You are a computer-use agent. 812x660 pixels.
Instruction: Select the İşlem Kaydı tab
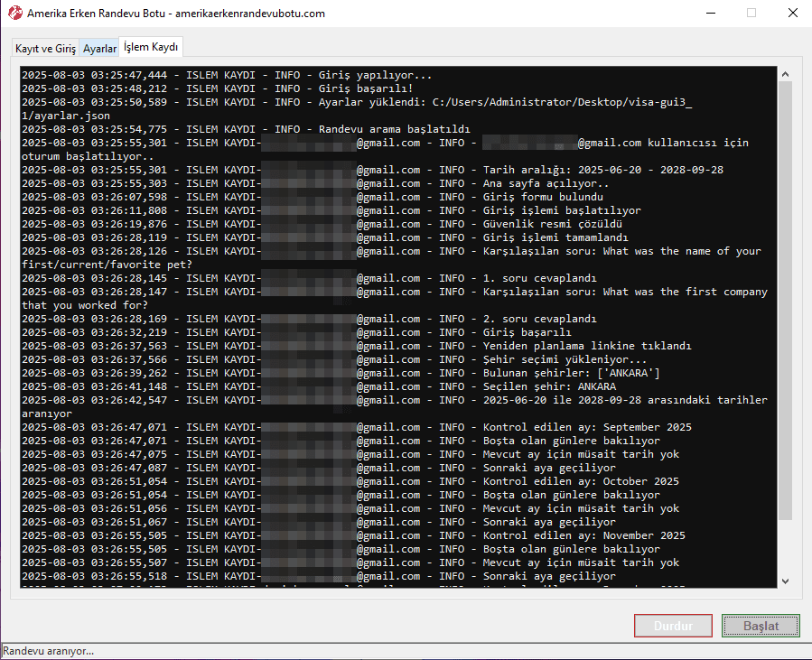[152, 47]
